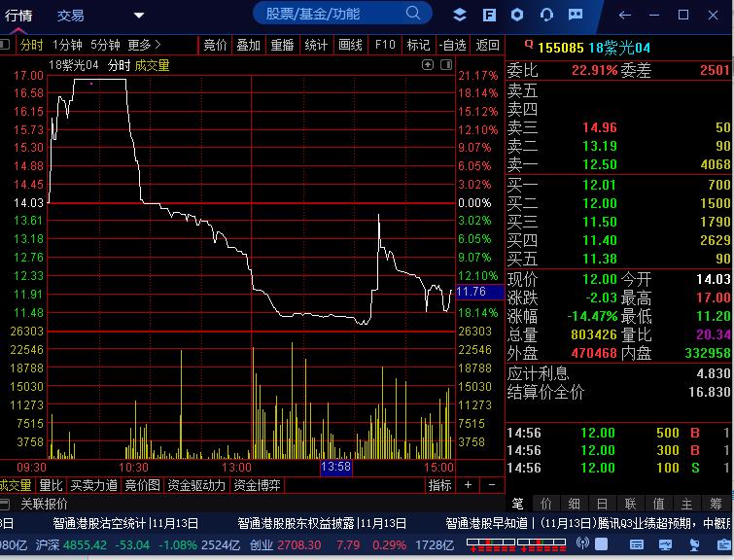Select the 竞价图 tab

pos(142,485)
